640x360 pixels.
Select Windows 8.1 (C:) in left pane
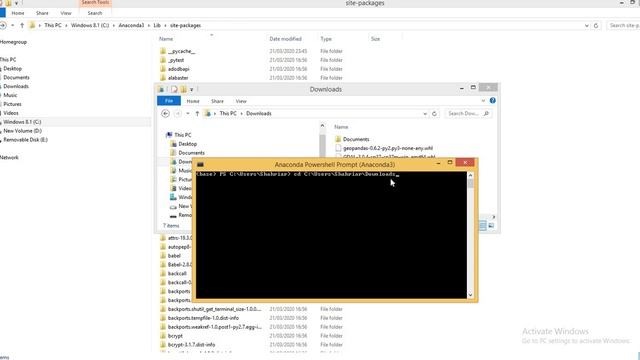pos(22,122)
